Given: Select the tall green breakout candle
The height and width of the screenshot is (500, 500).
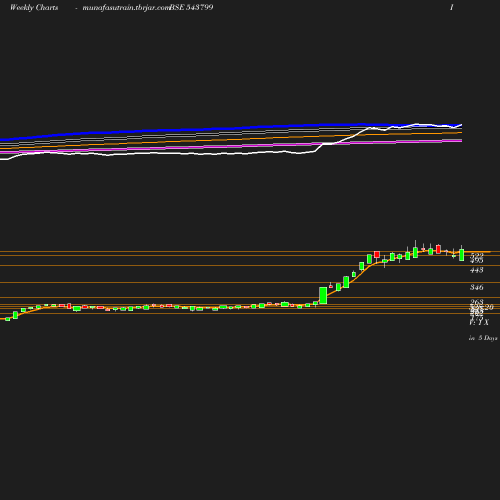Looking at the screenshot, I should 323,295.
